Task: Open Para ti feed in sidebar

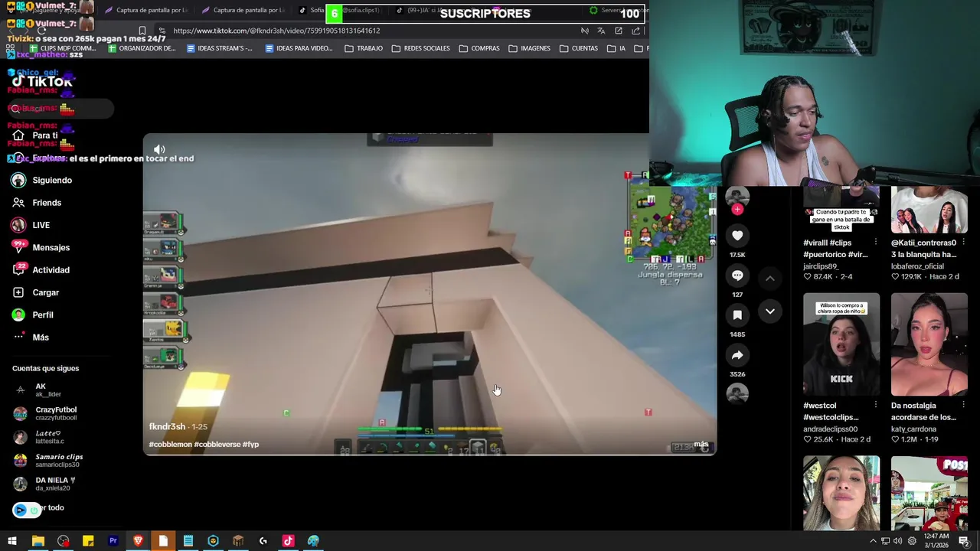Action: click(44, 135)
